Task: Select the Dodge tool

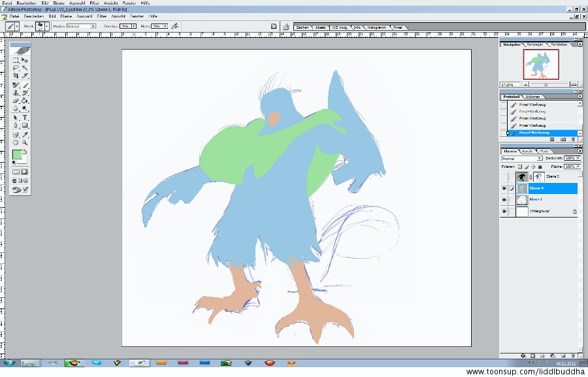Action: coord(25,108)
